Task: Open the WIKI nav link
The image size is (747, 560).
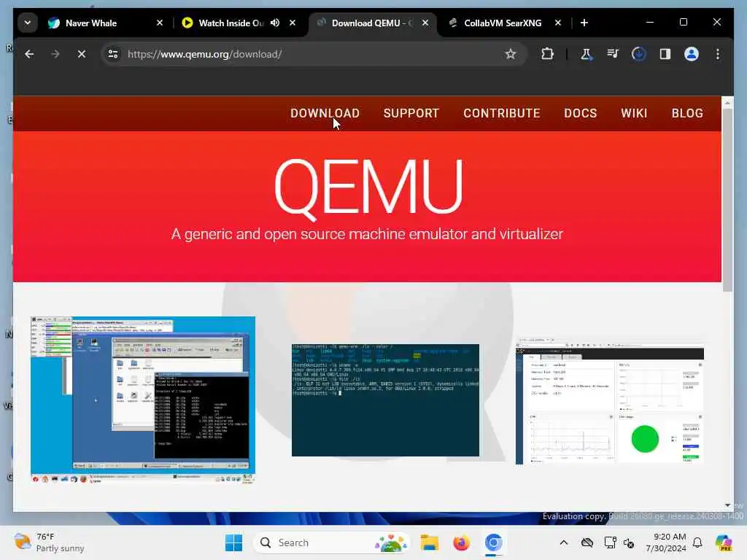Action: click(x=634, y=113)
